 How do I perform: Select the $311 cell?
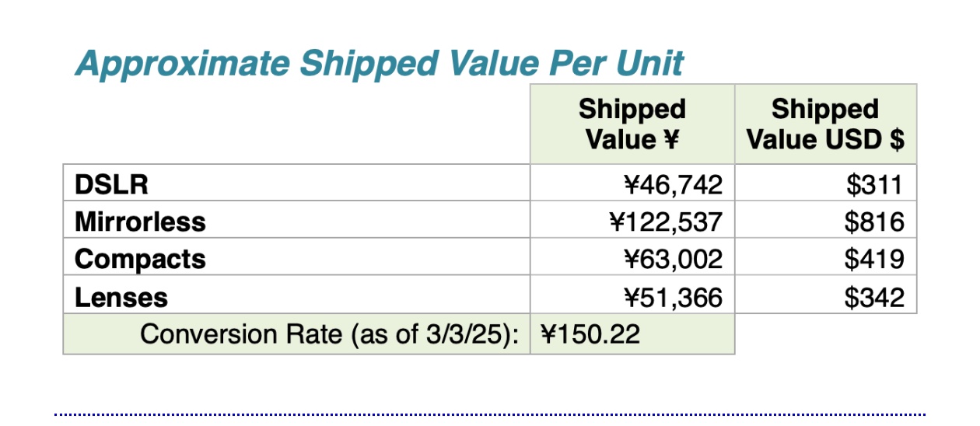(x=825, y=183)
